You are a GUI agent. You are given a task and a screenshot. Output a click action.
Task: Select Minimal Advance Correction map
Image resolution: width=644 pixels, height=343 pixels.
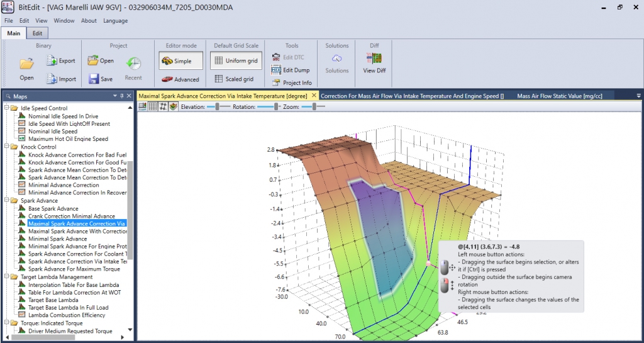pos(64,185)
